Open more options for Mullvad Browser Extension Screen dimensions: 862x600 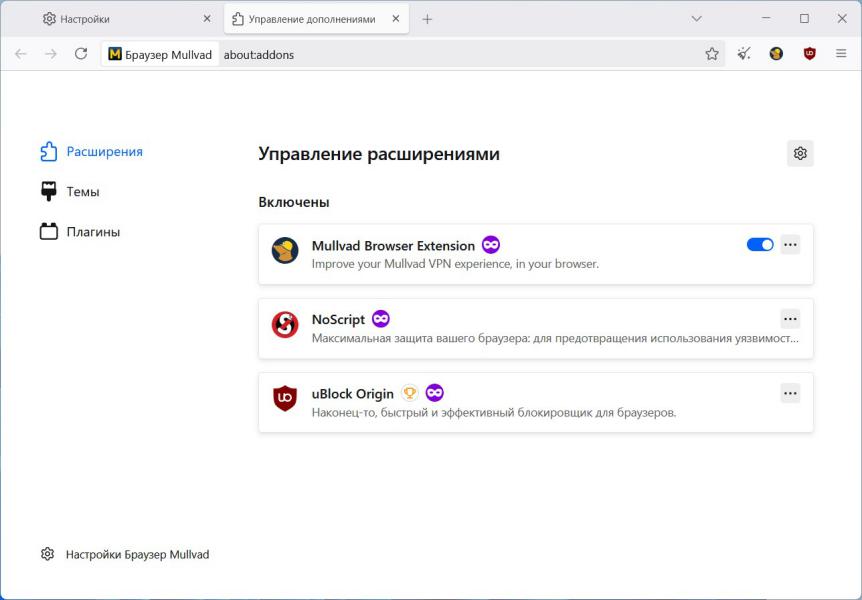(x=790, y=245)
